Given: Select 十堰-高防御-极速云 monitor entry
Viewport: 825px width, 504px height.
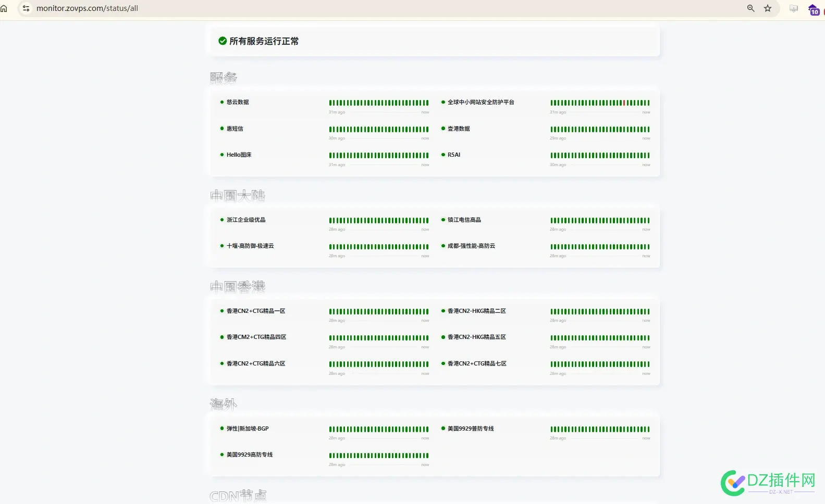Looking at the screenshot, I should pyautogui.click(x=250, y=246).
